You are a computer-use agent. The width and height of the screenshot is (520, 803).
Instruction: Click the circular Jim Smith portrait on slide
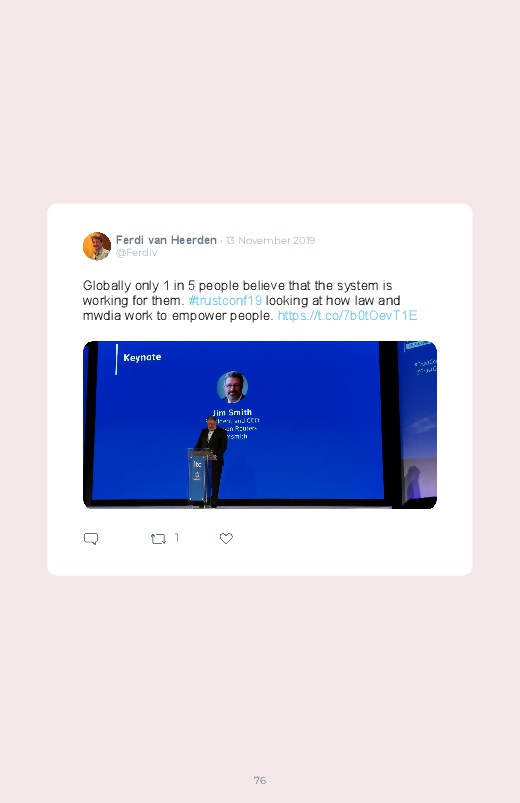click(x=233, y=387)
